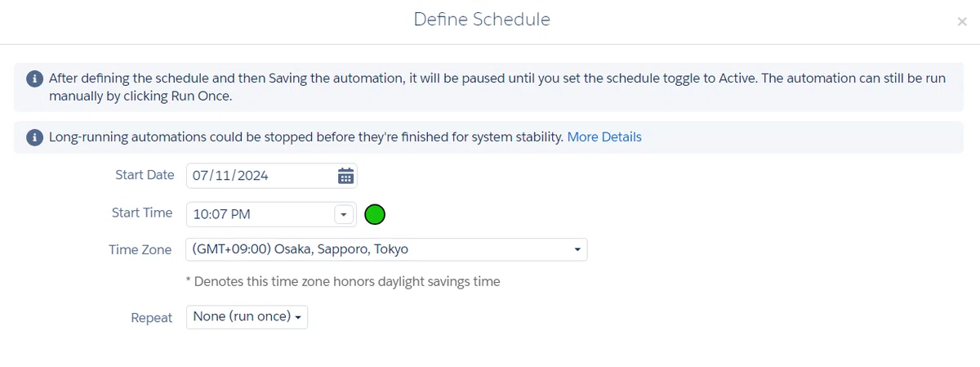Click the info icon beside the long-running automations notice
This screenshot has height=367, width=980.
[34, 137]
